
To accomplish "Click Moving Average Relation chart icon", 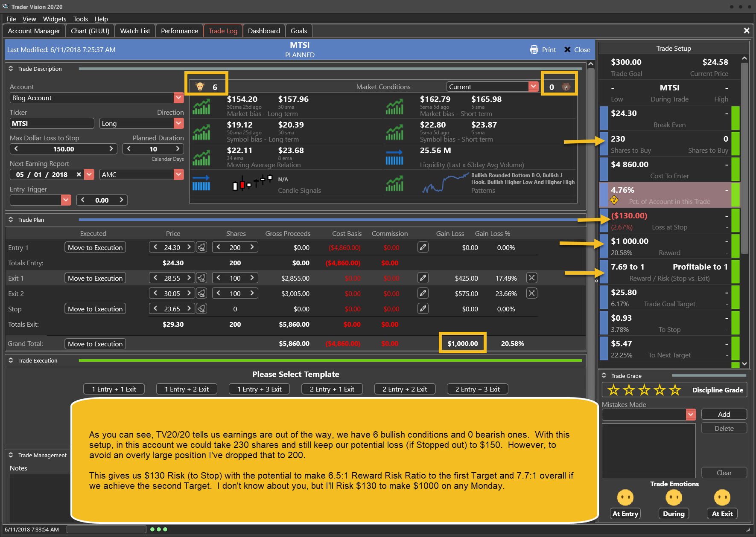I will coord(201,158).
